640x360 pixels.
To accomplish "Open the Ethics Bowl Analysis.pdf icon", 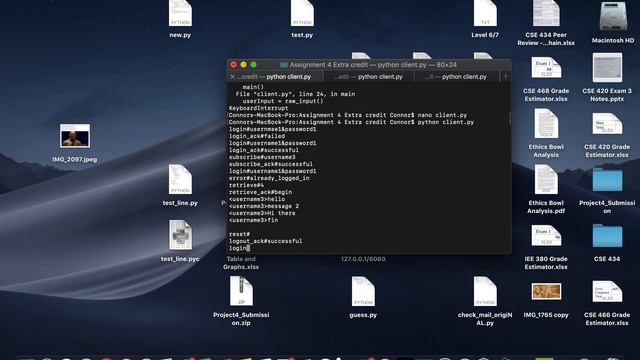I will [546, 180].
